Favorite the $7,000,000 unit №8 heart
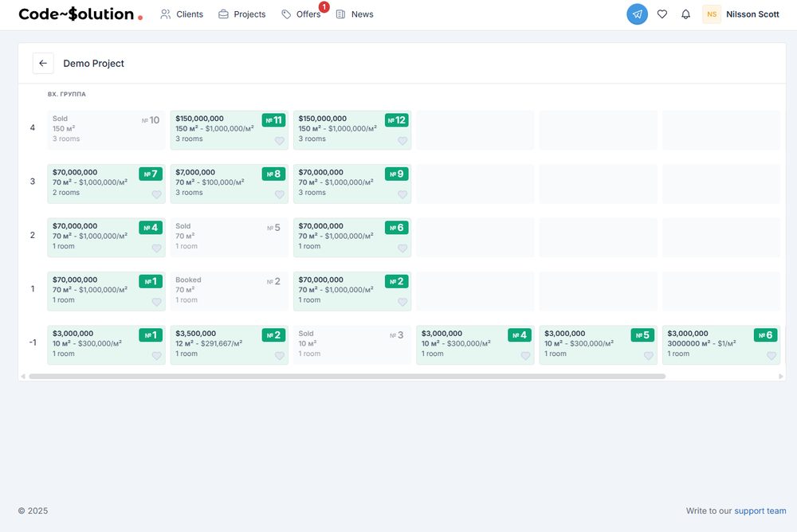 tap(280, 194)
